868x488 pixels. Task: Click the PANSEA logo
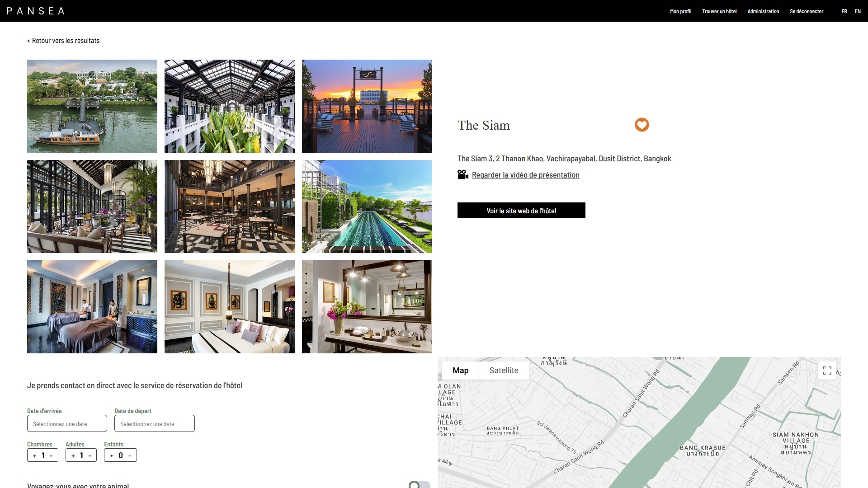36,11
